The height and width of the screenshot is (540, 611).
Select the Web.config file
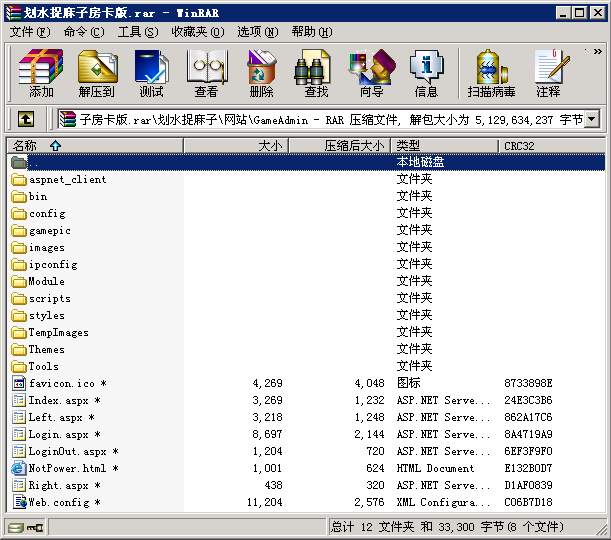coord(65,502)
